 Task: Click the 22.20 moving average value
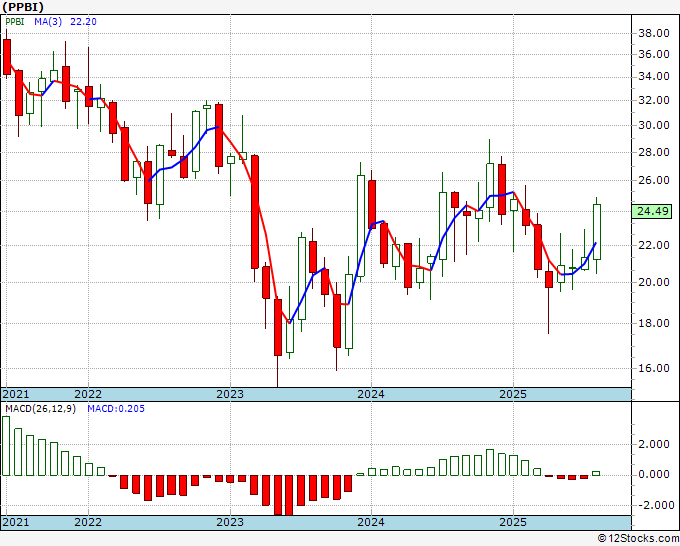(x=83, y=22)
